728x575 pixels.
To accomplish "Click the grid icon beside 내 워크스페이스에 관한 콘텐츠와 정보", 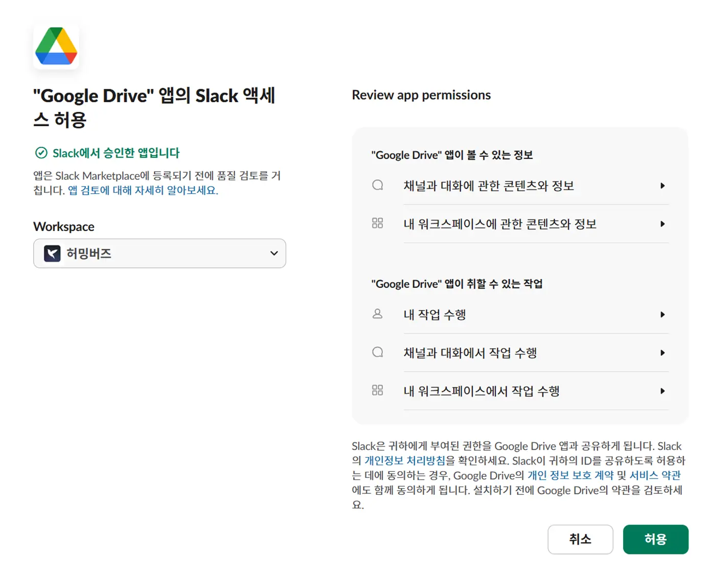I will coord(377,223).
